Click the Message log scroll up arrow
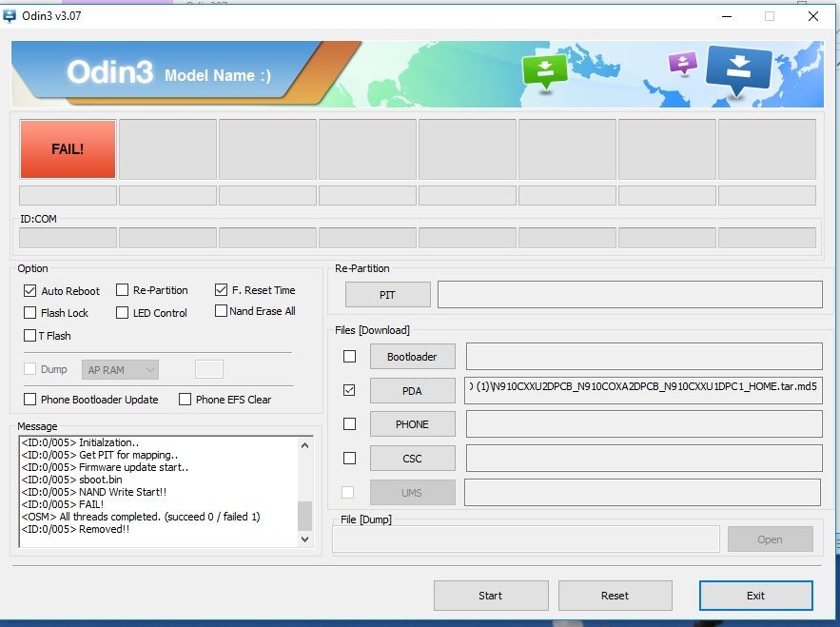The image size is (840, 627). click(x=304, y=445)
